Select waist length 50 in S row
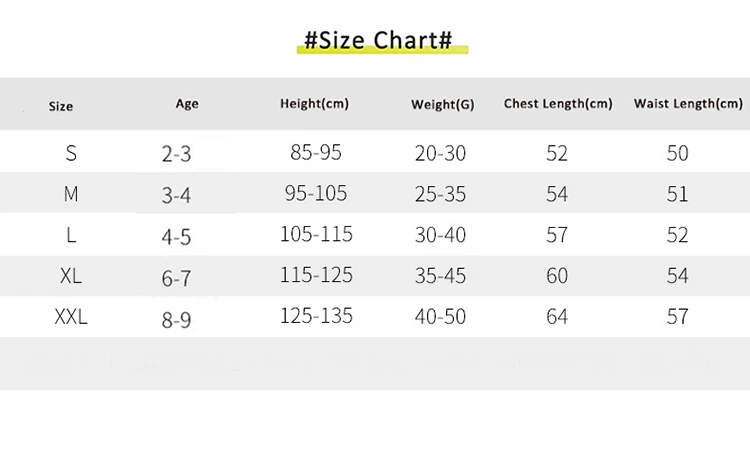750x453 pixels. click(x=678, y=154)
